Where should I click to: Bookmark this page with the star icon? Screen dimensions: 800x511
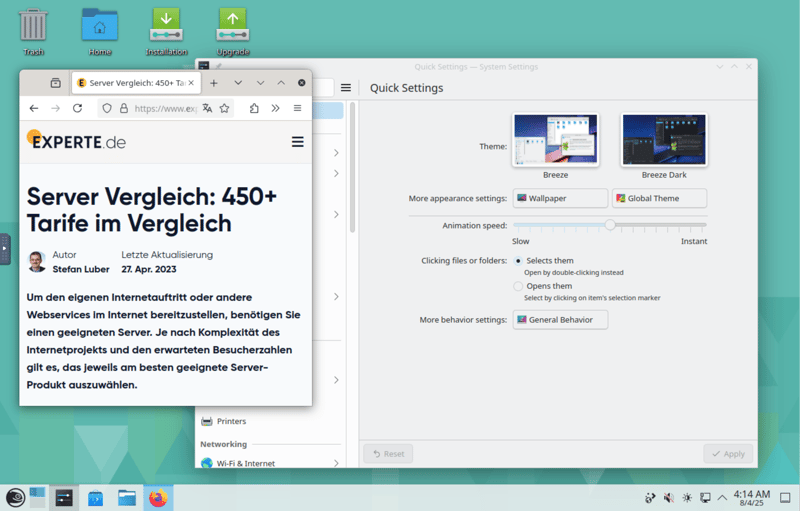click(x=225, y=108)
